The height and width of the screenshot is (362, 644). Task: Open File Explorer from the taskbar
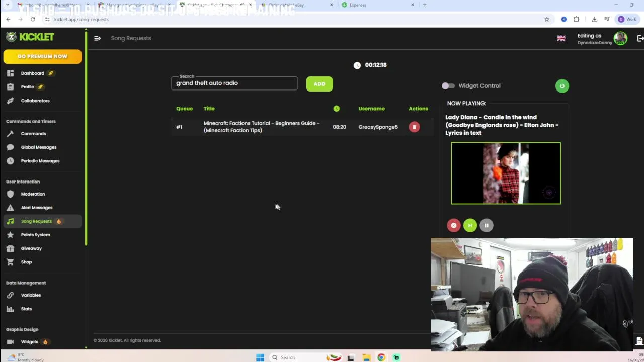coord(366,357)
